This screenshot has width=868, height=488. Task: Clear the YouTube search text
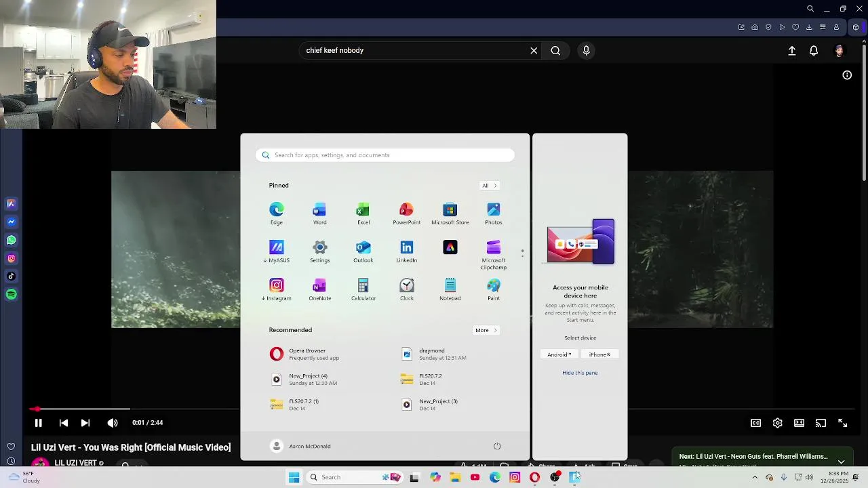[534, 50]
